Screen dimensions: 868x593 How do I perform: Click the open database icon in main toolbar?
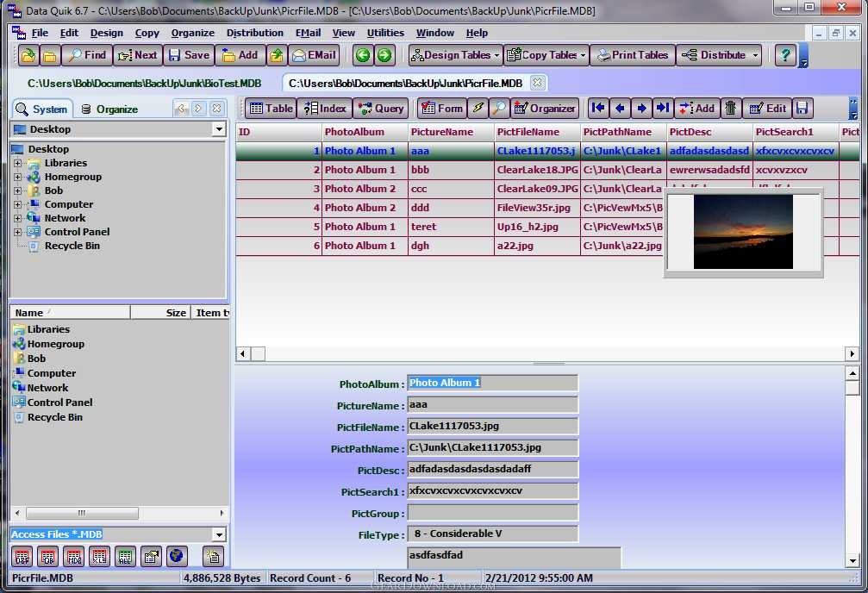tap(28, 55)
